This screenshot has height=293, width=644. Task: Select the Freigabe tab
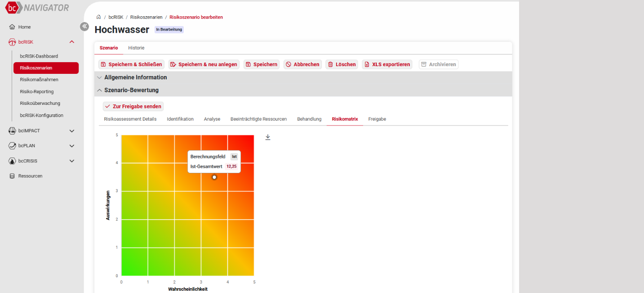click(377, 119)
